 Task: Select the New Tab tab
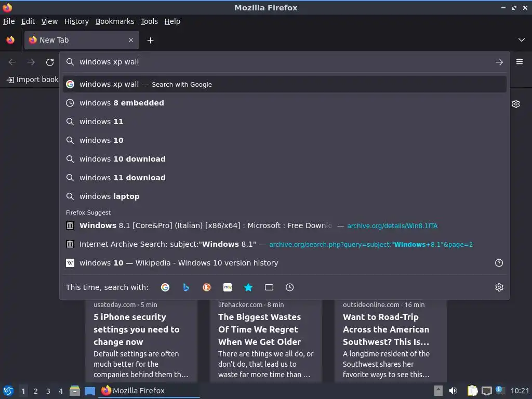tap(82, 40)
